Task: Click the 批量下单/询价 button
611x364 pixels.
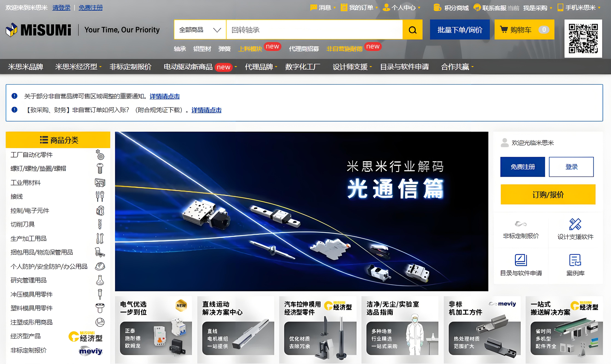Action: pyautogui.click(x=460, y=30)
